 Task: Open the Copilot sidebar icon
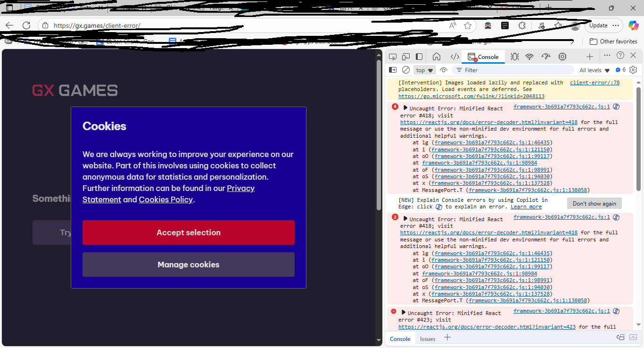pos(633,25)
